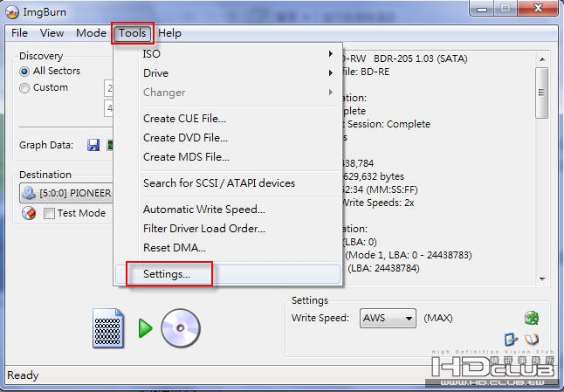The height and width of the screenshot is (392, 564).
Task: Click the save Graph Data icon
Action: click(x=93, y=145)
